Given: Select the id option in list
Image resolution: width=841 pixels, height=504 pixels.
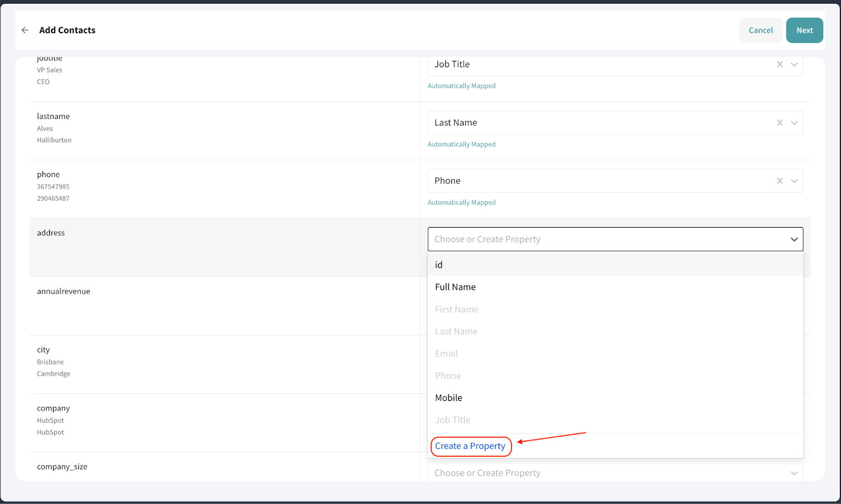Looking at the screenshot, I should pyautogui.click(x=439, y=265).
